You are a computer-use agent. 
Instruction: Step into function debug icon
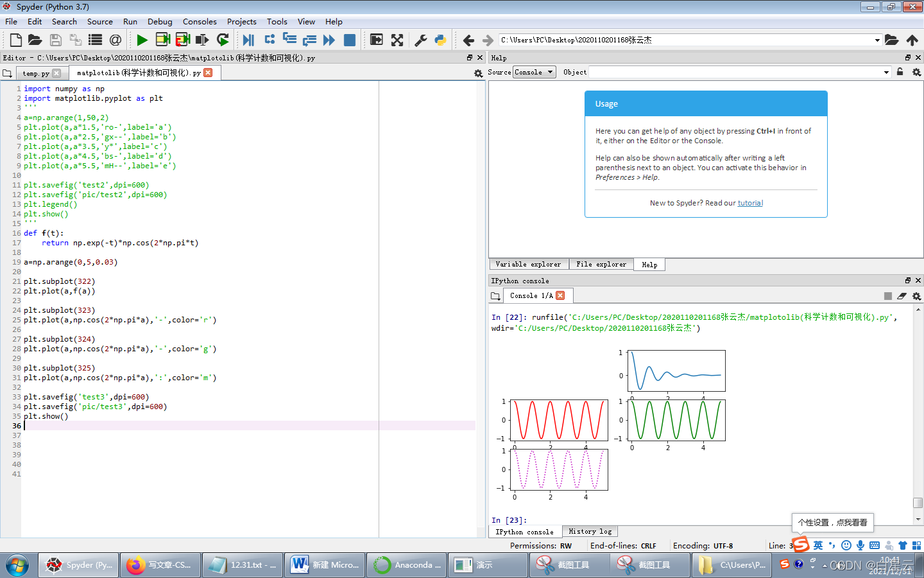click(x=289, y=40)
